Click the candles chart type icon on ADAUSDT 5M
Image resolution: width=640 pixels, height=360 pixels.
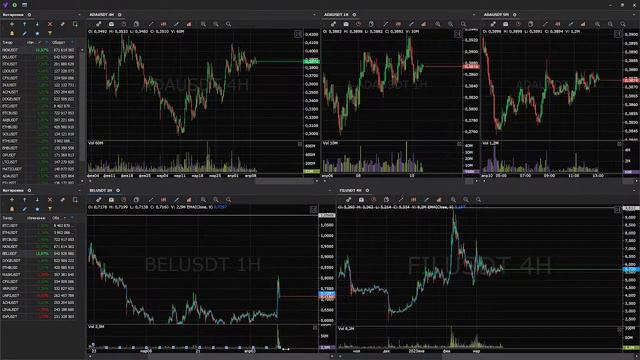(558, 24)
